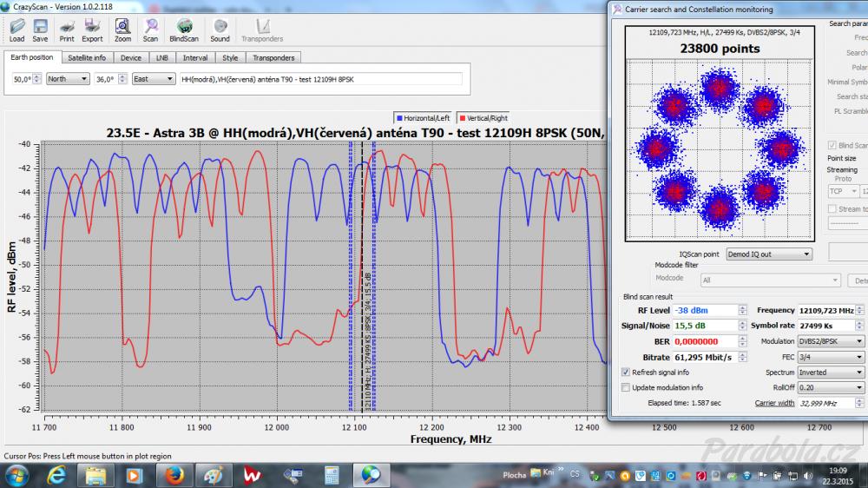Open the Modulation DVBS2/8PSK dropdown
The image size is (868, 488).
coord(831,341)
